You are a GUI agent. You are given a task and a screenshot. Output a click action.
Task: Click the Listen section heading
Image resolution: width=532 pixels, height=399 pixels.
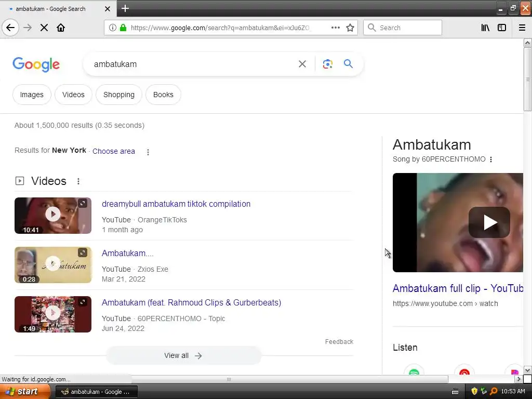coord(405,348)
